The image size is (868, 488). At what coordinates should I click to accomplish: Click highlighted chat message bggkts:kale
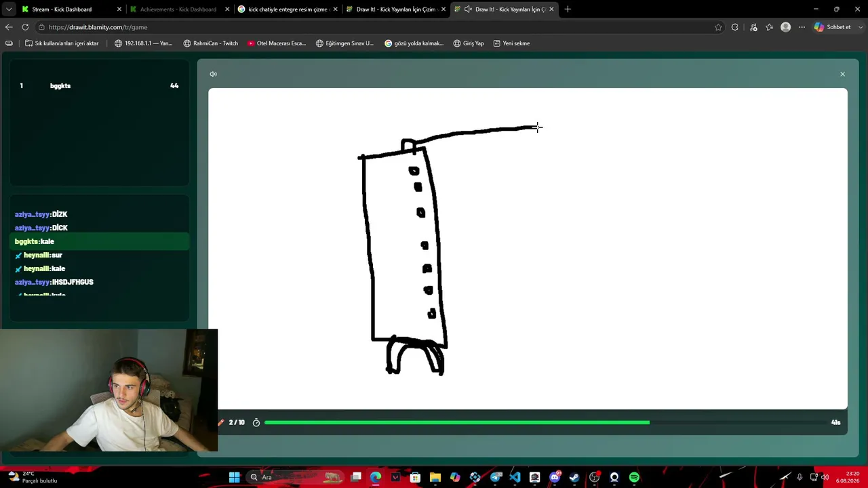click(100, 241)
